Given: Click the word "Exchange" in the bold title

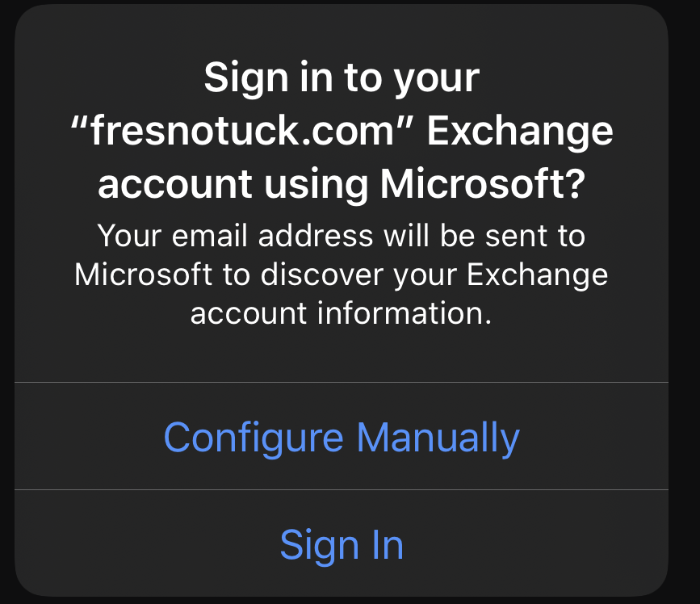Looking at the screenshot, I should tap(519, 132).
